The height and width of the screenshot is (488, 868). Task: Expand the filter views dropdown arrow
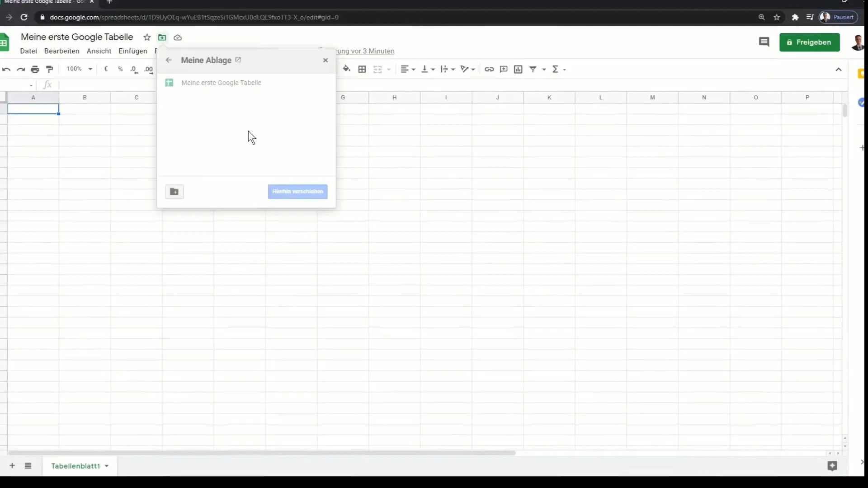click(544, 70)
